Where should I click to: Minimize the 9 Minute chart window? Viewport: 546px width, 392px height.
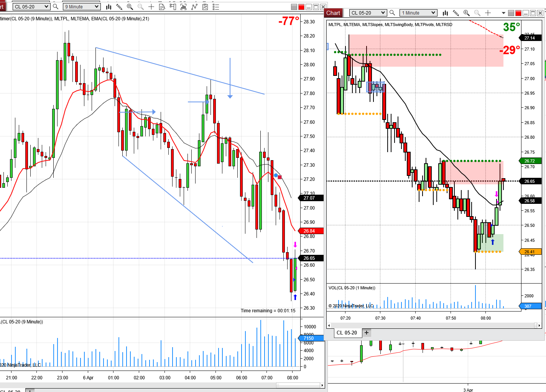[x=309, y=7]
